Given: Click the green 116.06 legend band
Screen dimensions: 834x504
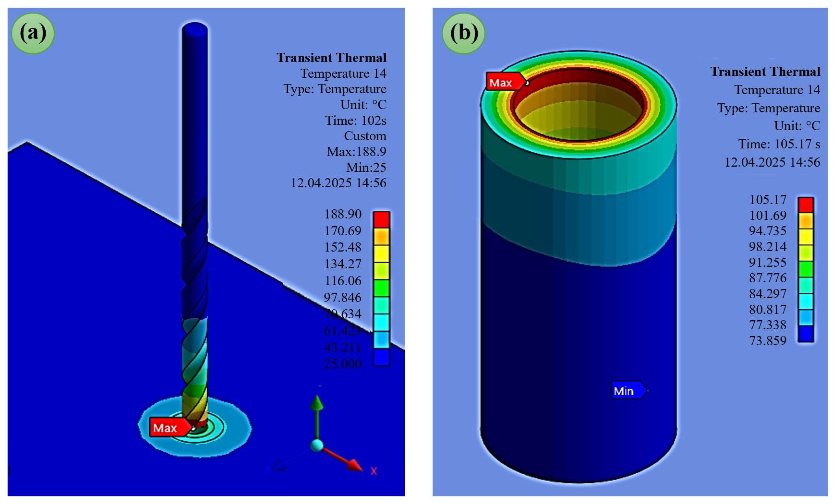Looking at the screenshot, I should tap(381, 288).
